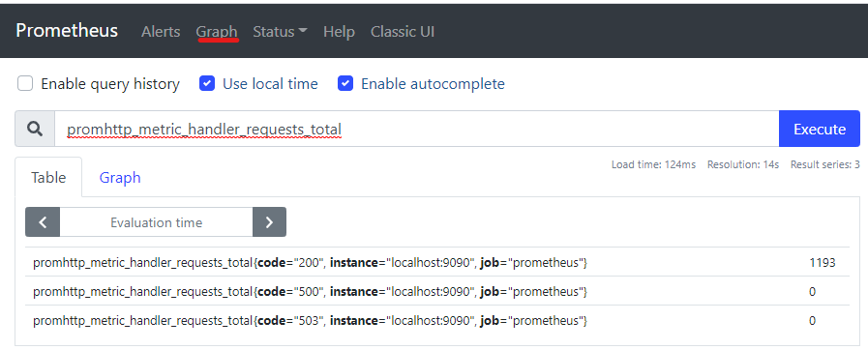Click the Evaluation time input box
868x350 pixels.
[156, 222]
